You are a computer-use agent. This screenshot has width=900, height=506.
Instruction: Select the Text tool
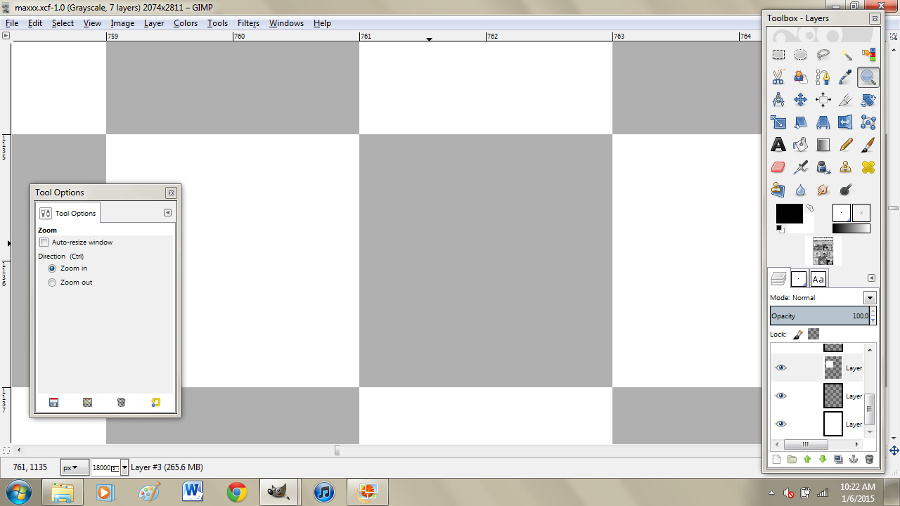pos(778,145)
